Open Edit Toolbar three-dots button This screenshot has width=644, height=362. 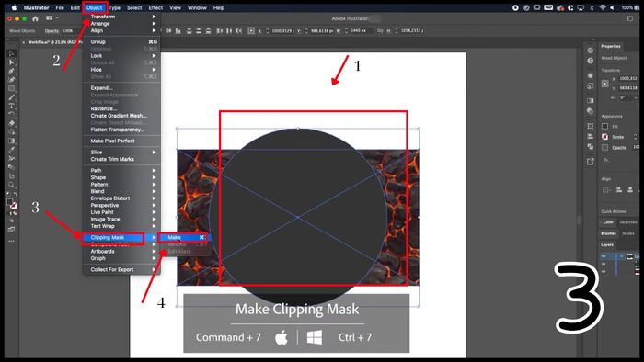click(11, 241)
